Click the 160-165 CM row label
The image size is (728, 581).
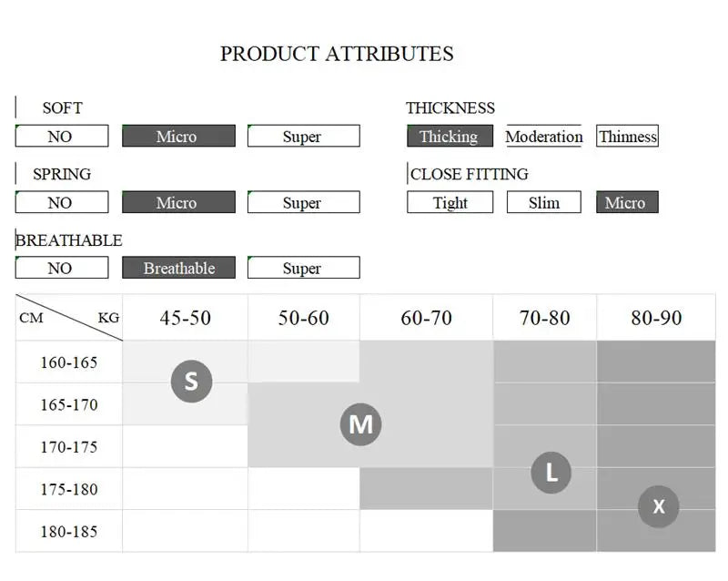tap(69, 362)
